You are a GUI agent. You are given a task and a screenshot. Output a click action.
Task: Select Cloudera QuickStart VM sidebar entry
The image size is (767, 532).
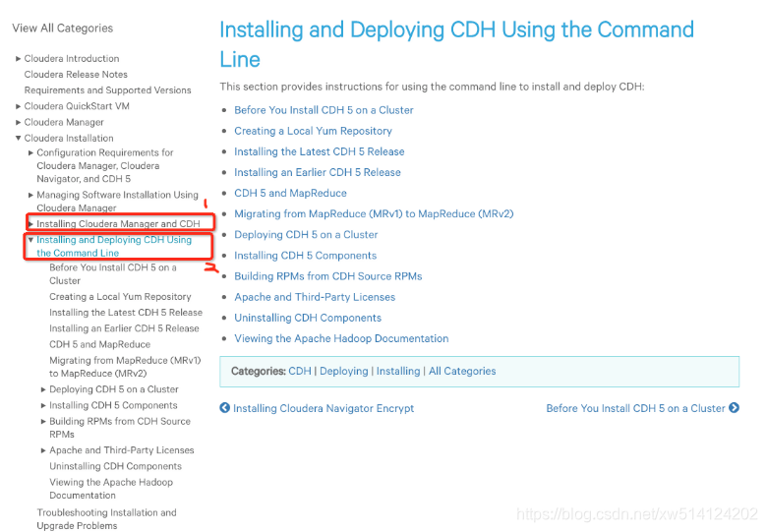[77, 106]
